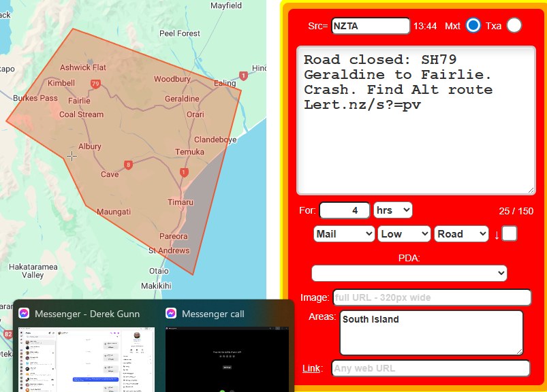The width and height of the screenshot is (547, 392).
Task: Click the For duration number field
Action: click(344, 210)
